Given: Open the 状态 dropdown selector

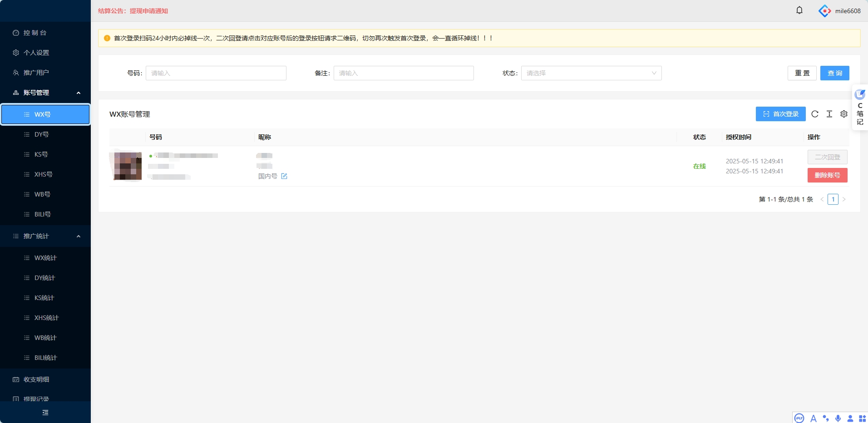Looking at the screenshot, I should 591,73.
